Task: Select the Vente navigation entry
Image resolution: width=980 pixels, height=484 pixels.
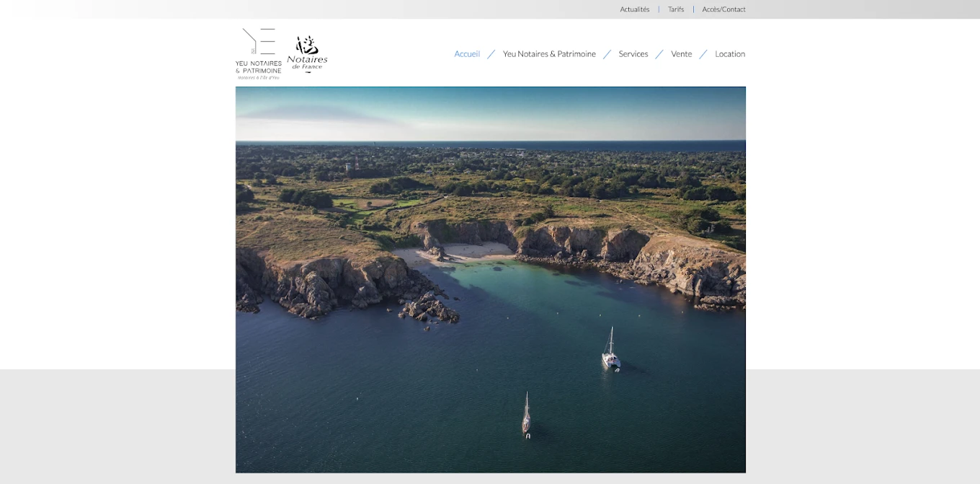Action: pyautogui.click(x=682, y=53)
